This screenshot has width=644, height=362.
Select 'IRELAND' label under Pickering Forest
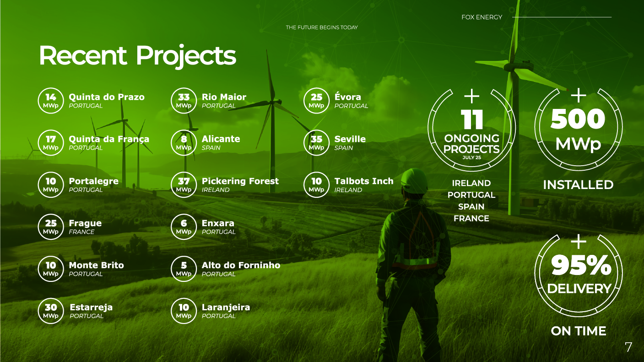click(x=216, y=190)
